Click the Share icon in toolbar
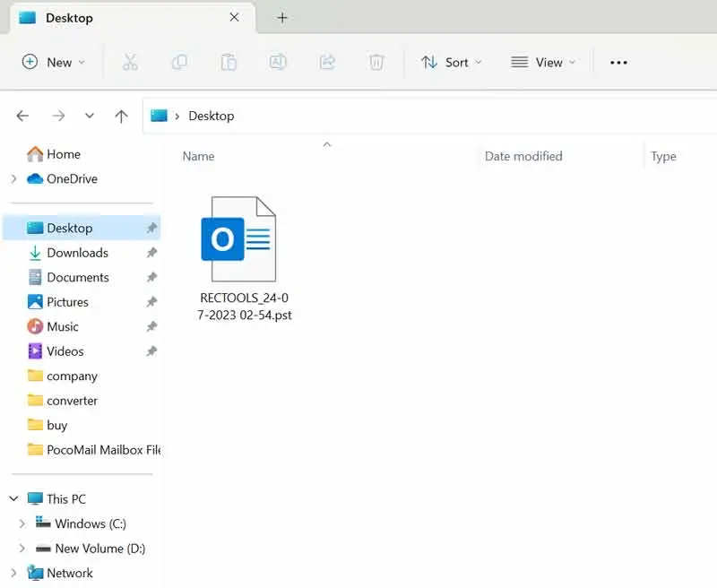This screenshot has width=717, height=588. click(327, 62)
